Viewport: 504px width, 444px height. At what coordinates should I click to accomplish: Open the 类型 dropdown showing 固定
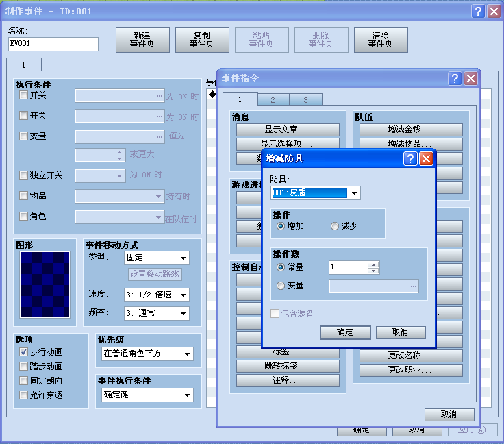click(x=157, y=258)
